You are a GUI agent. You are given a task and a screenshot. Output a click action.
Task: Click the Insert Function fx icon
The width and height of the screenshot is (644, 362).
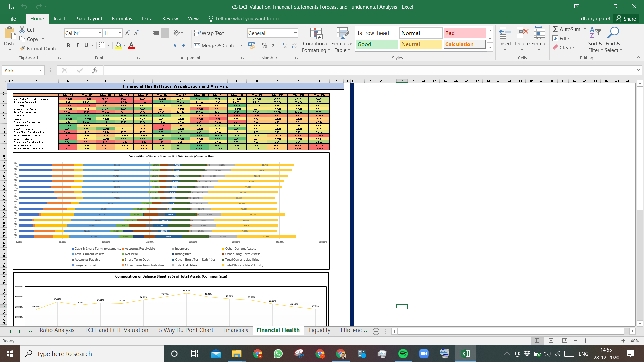click(95, 70)
